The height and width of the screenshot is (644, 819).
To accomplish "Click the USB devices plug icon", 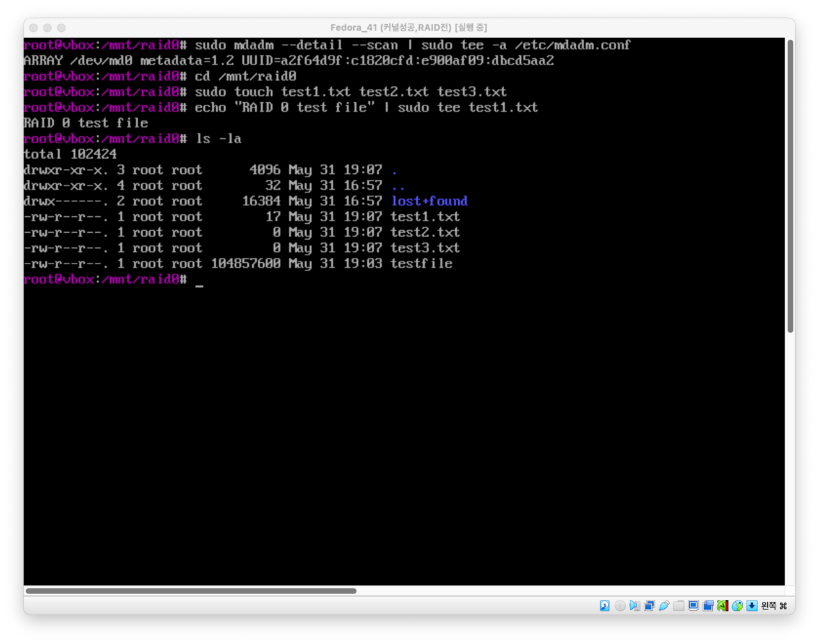I will click(x=664, y=605).
